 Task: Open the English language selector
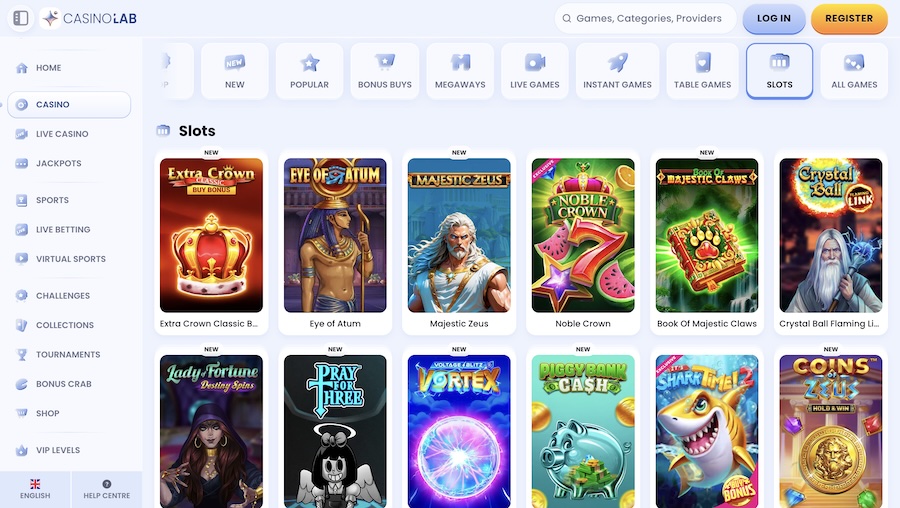pos(35,489)
